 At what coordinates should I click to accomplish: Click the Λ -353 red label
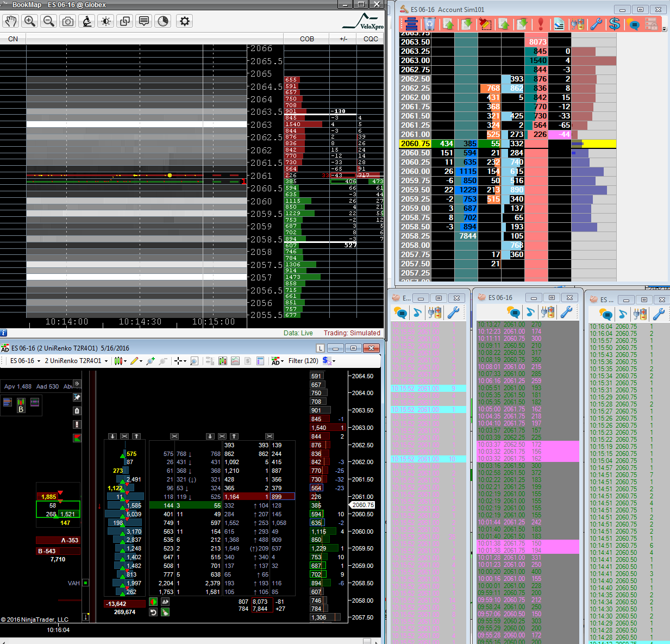(58, 540)
